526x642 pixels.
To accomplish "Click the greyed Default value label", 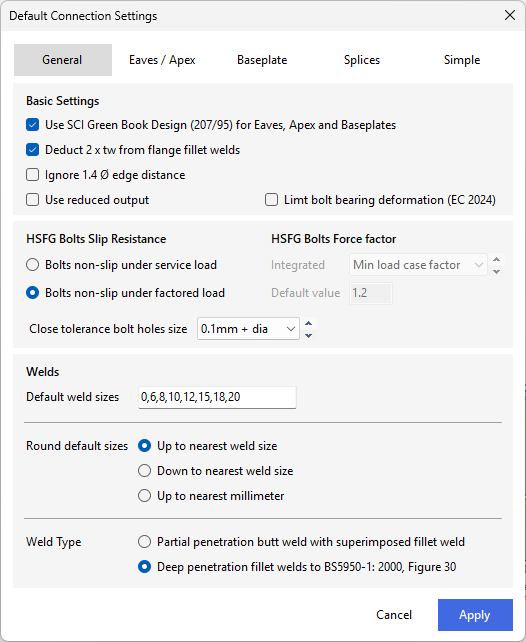I will click(305, 293).
